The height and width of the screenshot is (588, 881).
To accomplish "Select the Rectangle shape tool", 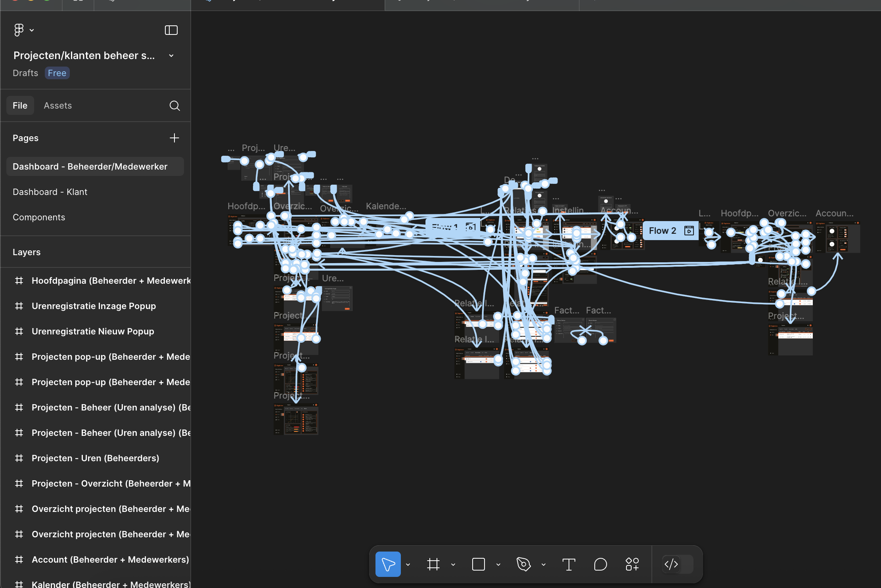I will click(x=479, y=564).
